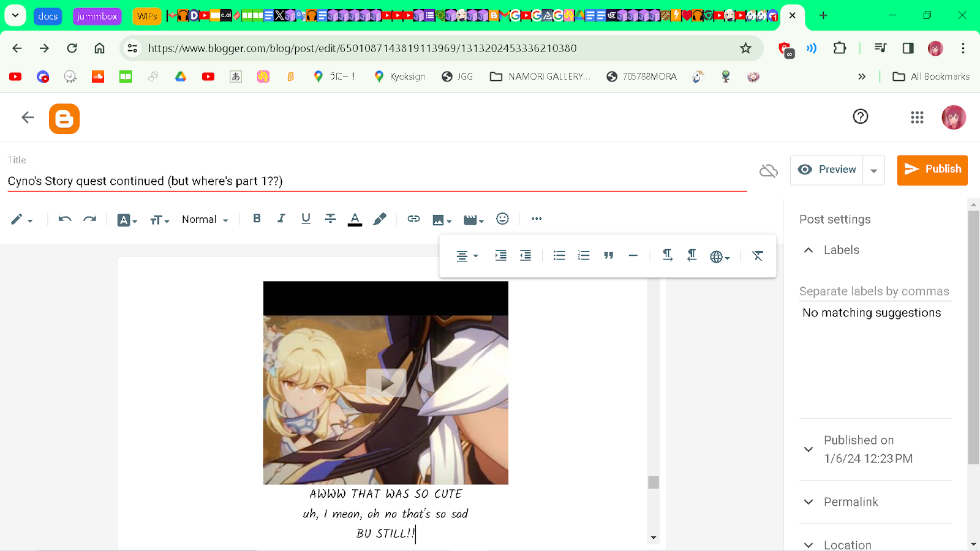Toggle the more options ellipsis in toolbar
The height and width of the screenshot is (551, 980).
tap(537, 219)
